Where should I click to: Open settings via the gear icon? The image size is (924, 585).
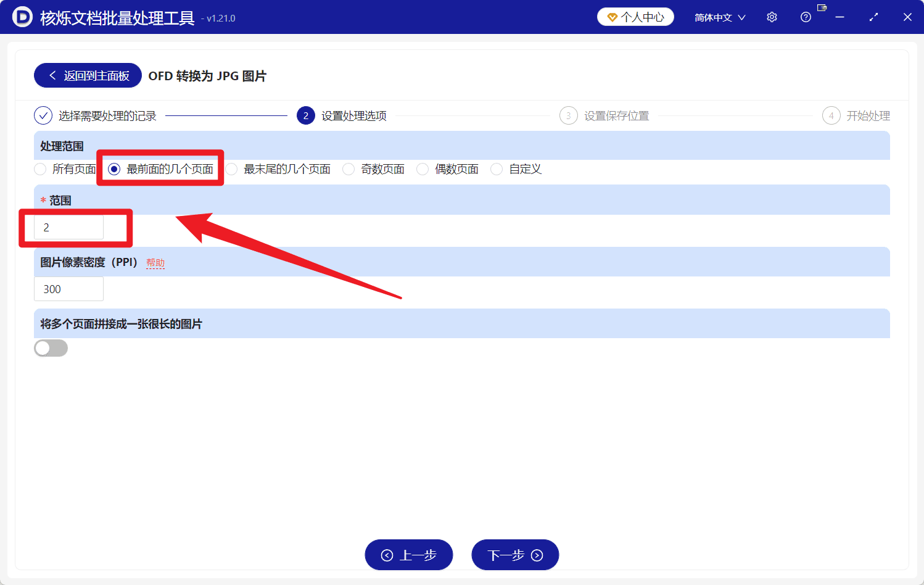coord(771,17)
